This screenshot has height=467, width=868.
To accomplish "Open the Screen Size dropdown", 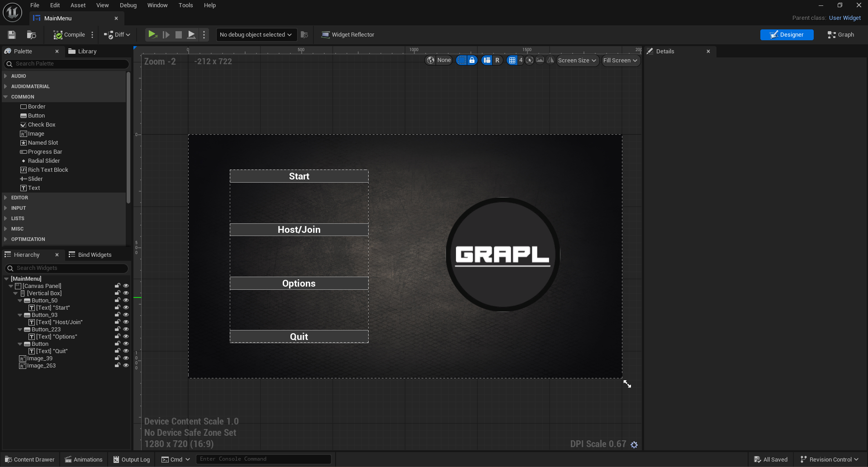I will pyautogui.click(x=577, y=60).
